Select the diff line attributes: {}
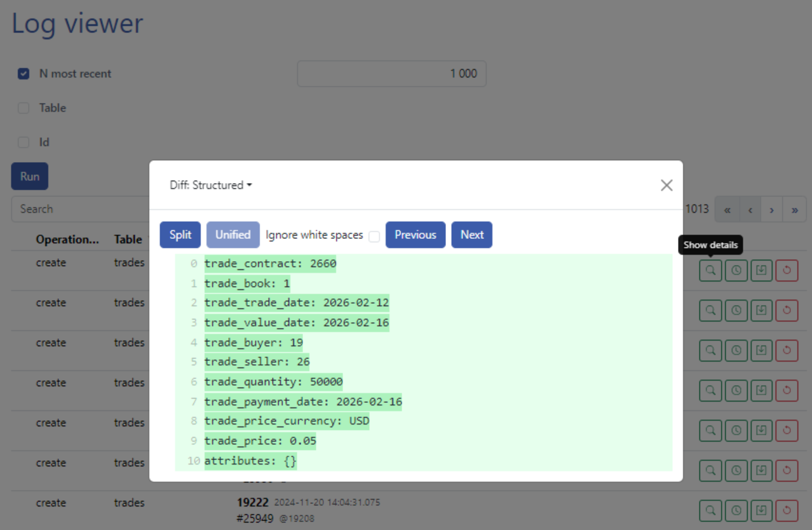The width and height of the screenshot is (812, 530). (x=250, y=461)
